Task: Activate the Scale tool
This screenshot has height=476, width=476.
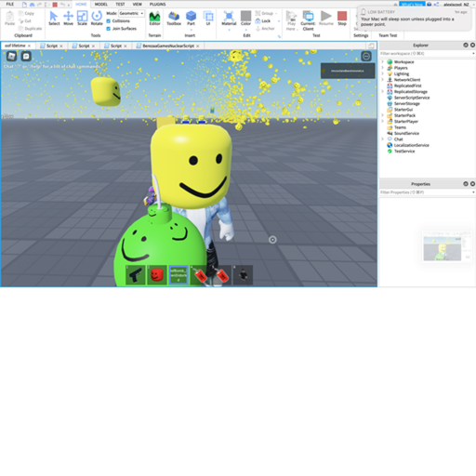Action: coord(82,19)
